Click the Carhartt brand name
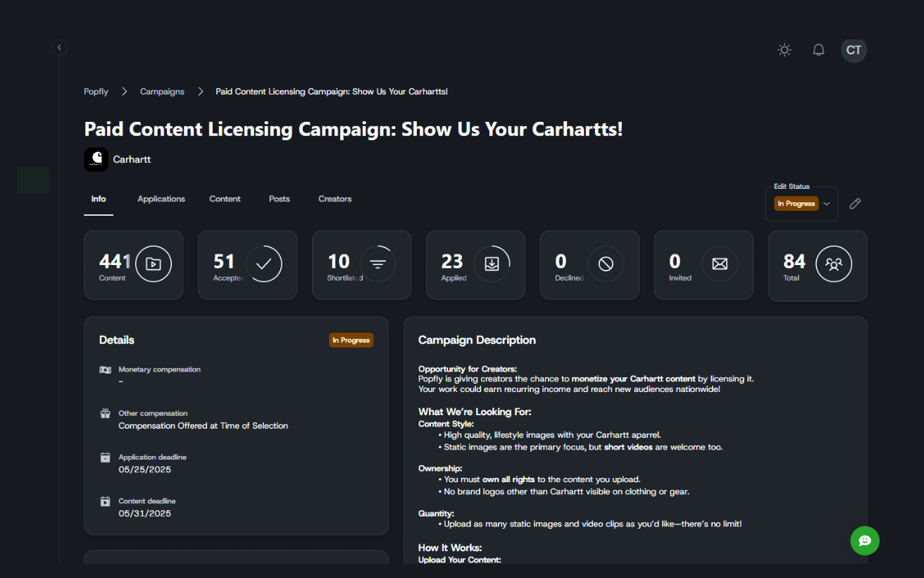The width and height of the screenshot is (924, 578). (132, 159)
